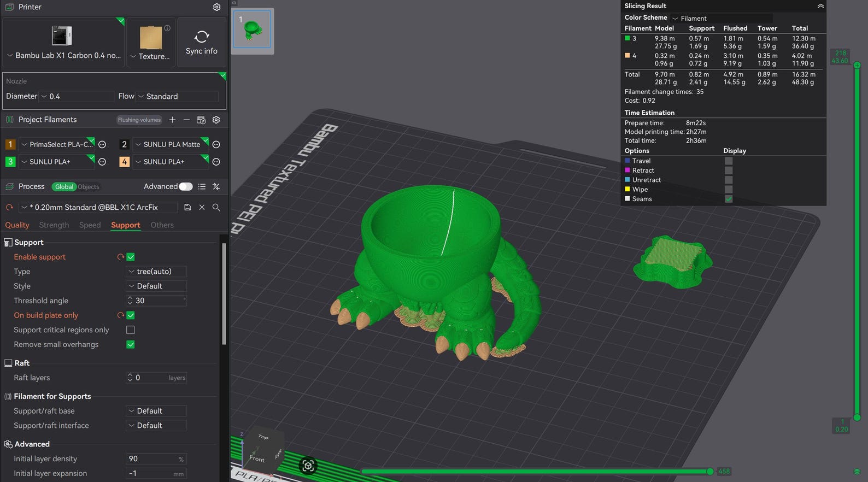Toggle the Advanced mode switch
868x482 pixels.
pyautogui.click(x=186, y=187)
